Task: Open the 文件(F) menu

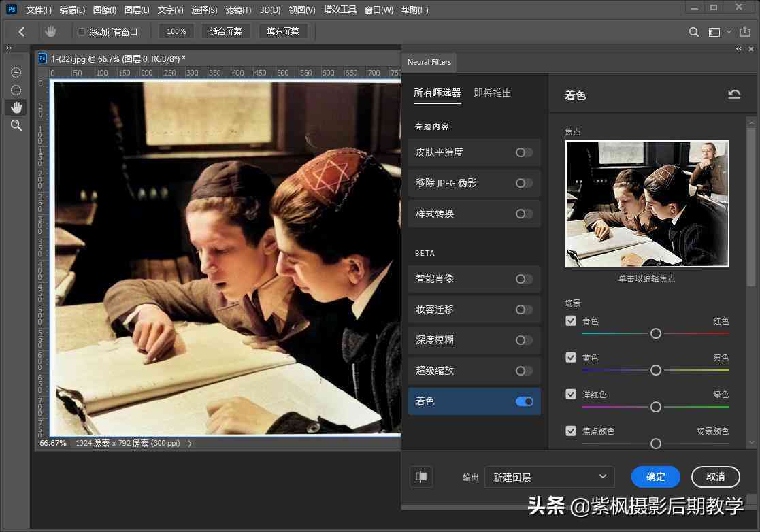Action: (39, 10)
